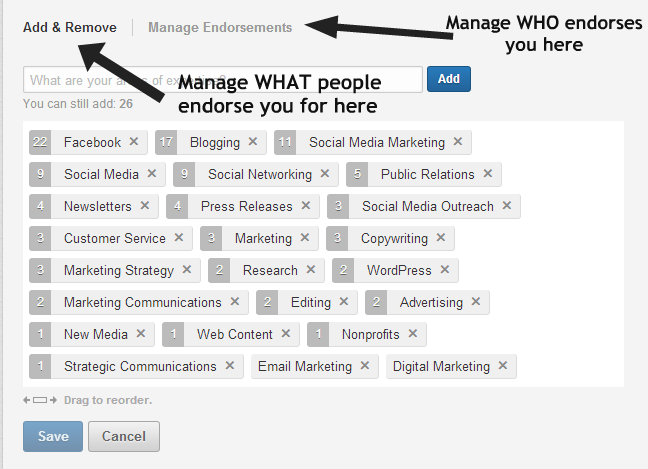Save the skill changes
The width and height of the screenshot is (648, 469).
click(53, 436)
